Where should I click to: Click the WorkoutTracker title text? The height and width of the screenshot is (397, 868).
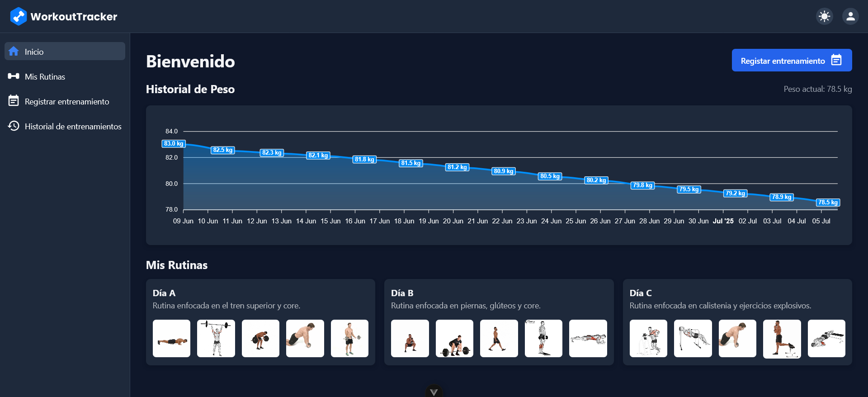coord(74,17)
